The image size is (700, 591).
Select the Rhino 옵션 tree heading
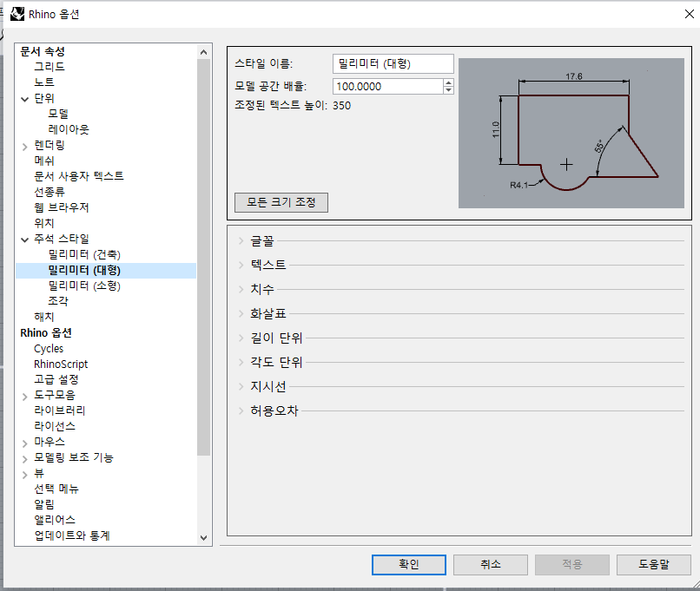(x=46, y=332)
